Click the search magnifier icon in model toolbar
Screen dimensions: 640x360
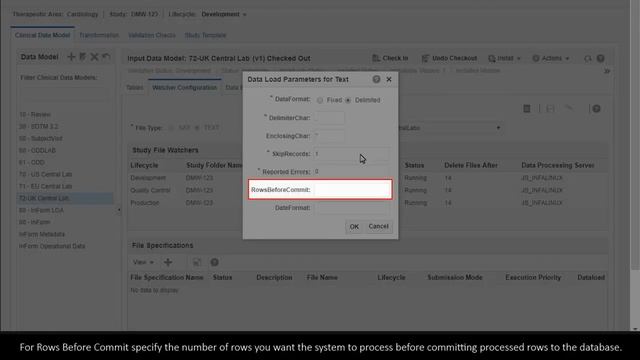pos(588,58)
